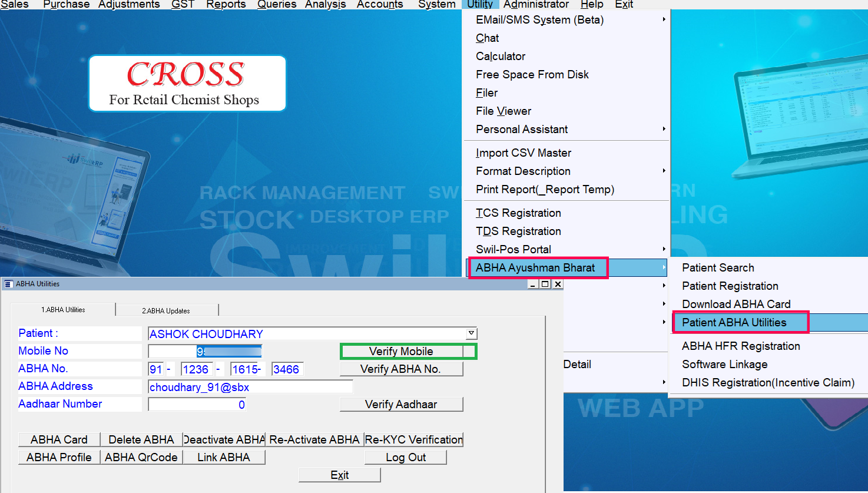Click the ABHA Profile button
The image size is (868, 493).
click(x=59, y=457)
